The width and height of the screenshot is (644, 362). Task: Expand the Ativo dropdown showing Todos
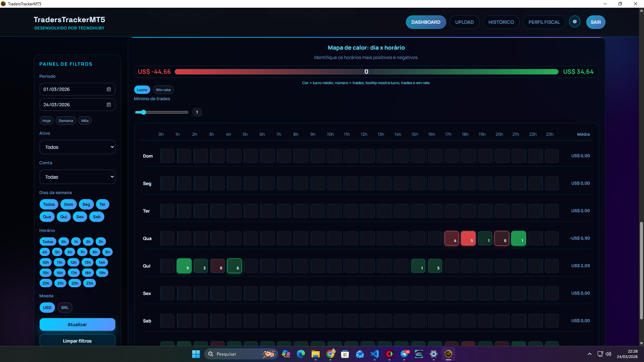[x=77, y=147]
